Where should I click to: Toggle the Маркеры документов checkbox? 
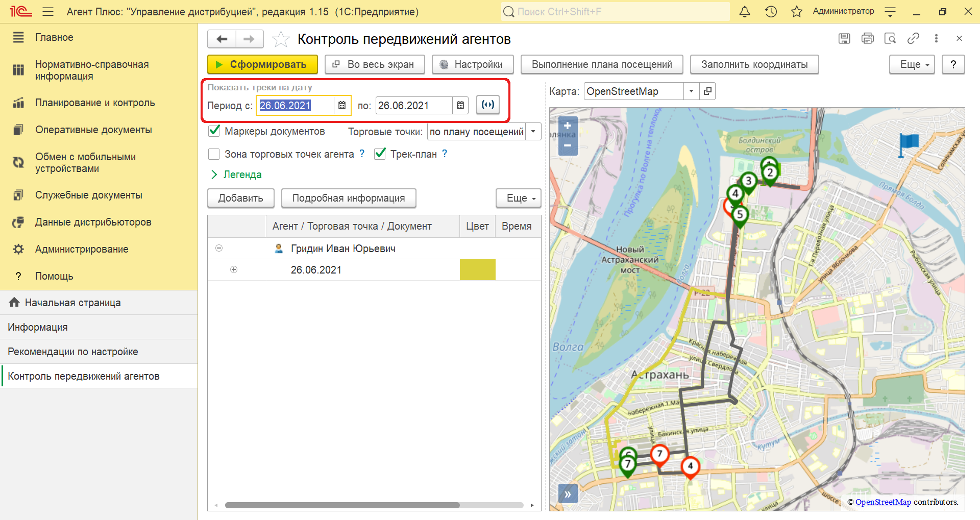(214, 131)
